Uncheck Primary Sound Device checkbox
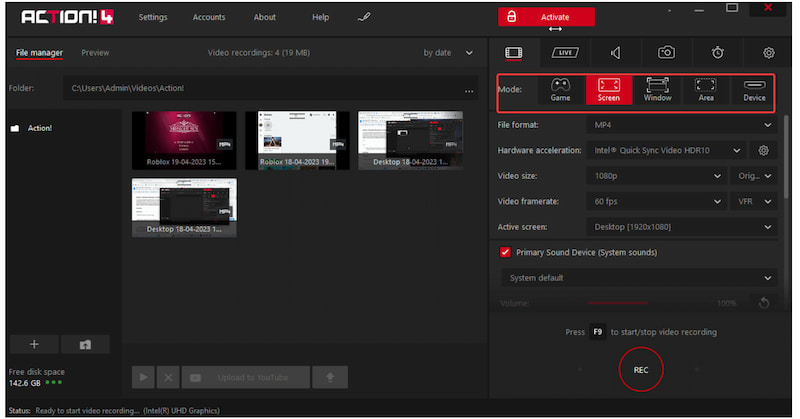Image resolution: width=800 pixels, height=419 pixels. point(505,253)
